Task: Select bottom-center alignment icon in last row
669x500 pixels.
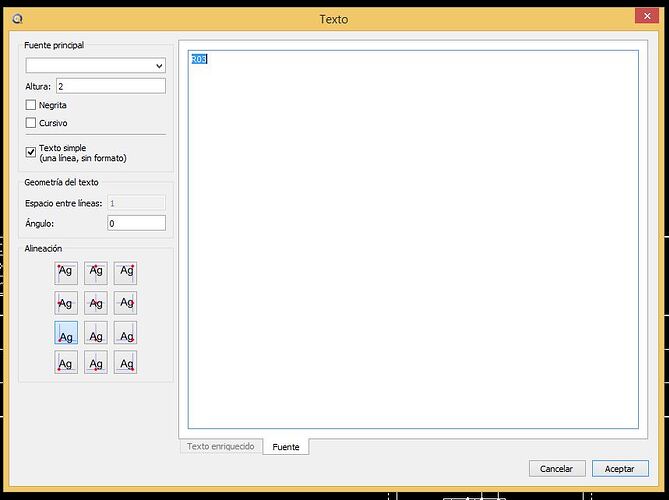Action: coord(96,362)
